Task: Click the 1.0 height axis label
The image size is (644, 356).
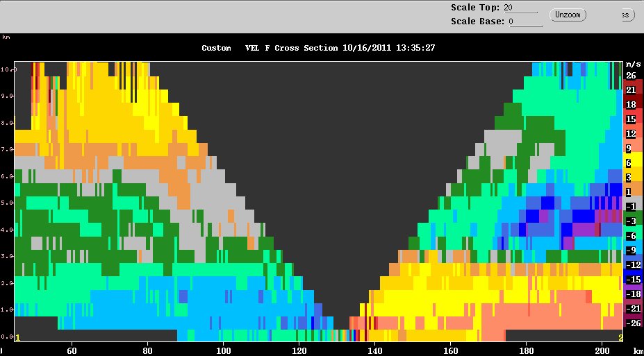Action: pyautogui.click(x=8, y=310)
